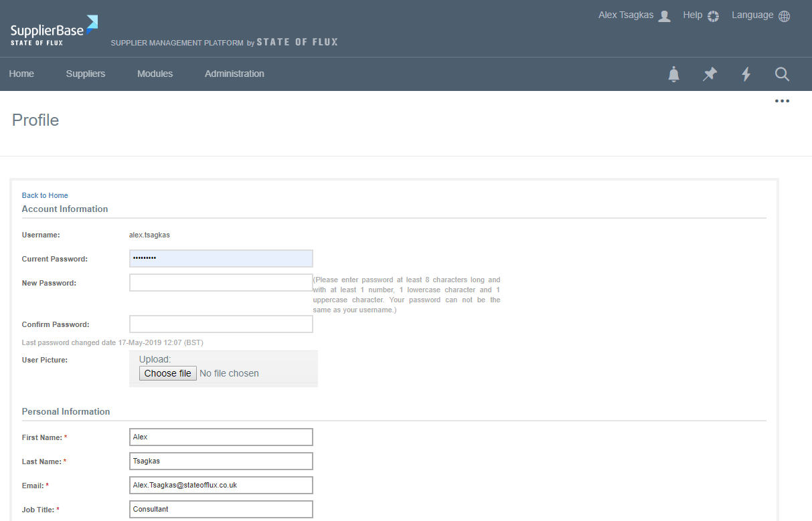
Task: Click the pin icon in navigation bar
Action: coord(710,74)
